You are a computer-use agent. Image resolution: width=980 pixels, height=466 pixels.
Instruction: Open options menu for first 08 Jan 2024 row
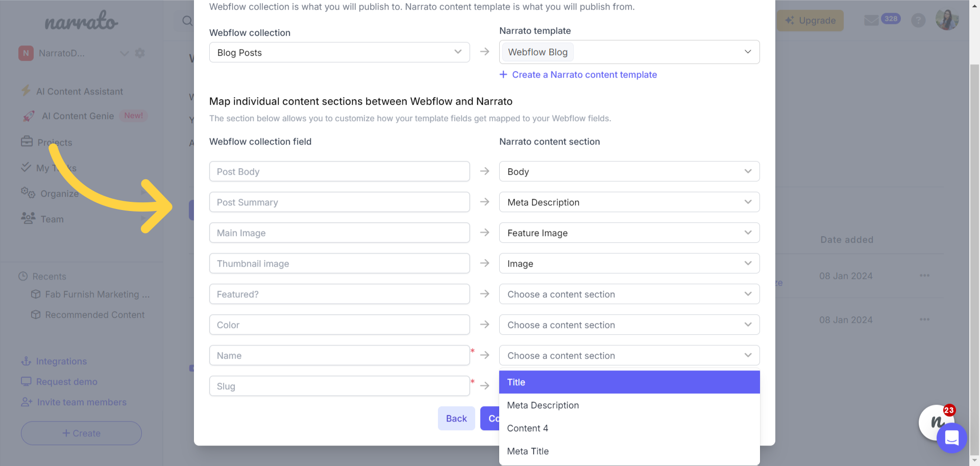tap(925, 275)
